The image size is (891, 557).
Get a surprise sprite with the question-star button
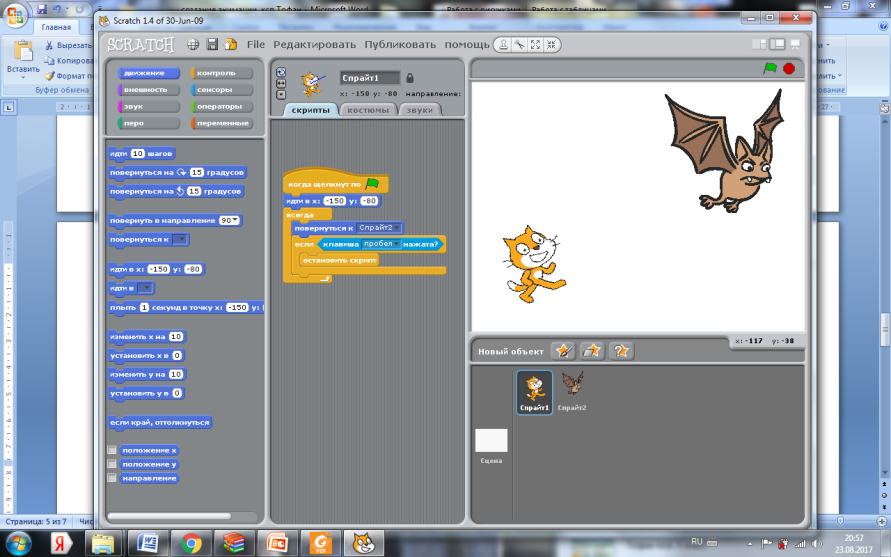point(621,350)
